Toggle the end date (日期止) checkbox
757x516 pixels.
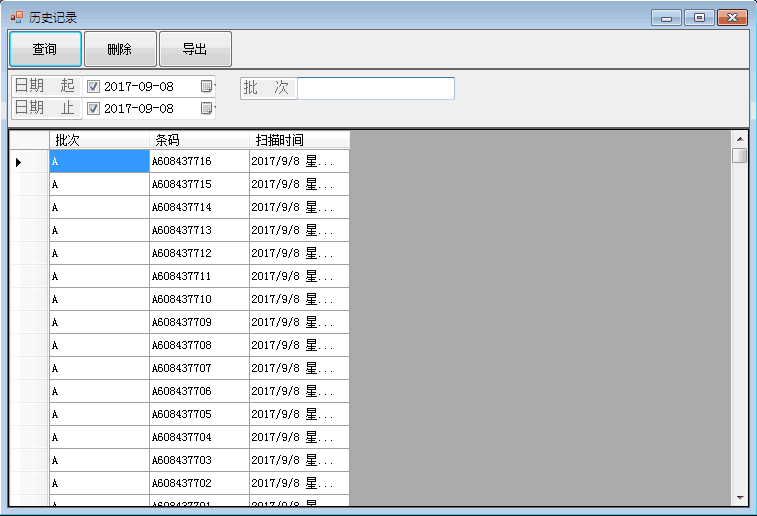pyautogui.click(x=94, y=108)
